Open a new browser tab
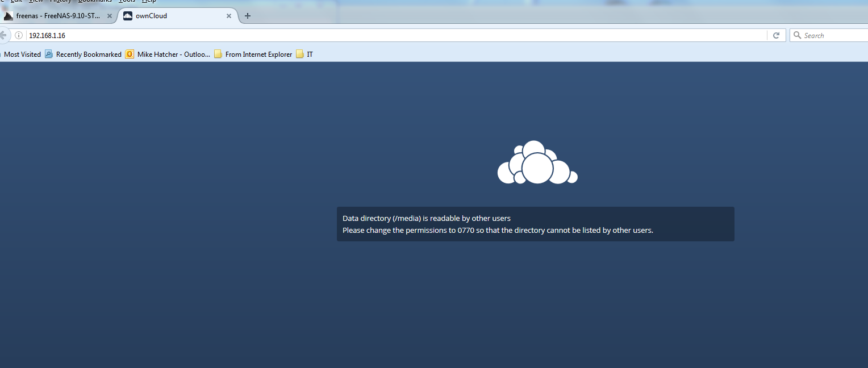 (x=248, y=16)
